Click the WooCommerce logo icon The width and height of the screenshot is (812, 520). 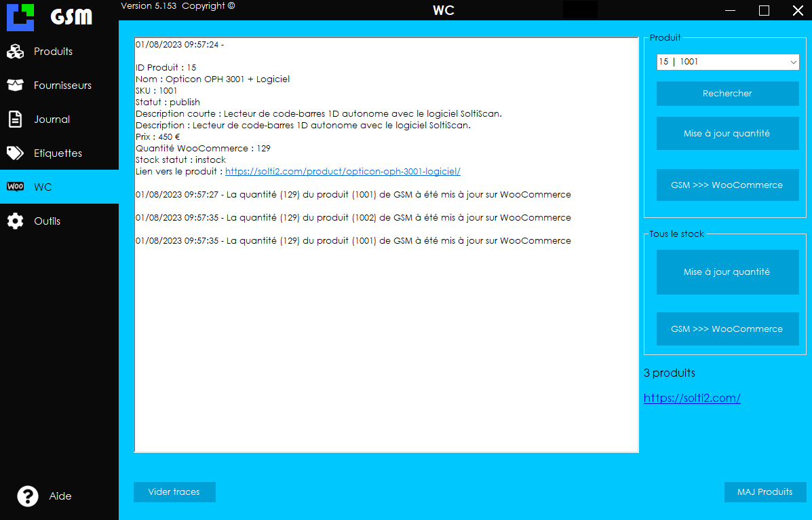pyautogui.click(x=15, y=187)
